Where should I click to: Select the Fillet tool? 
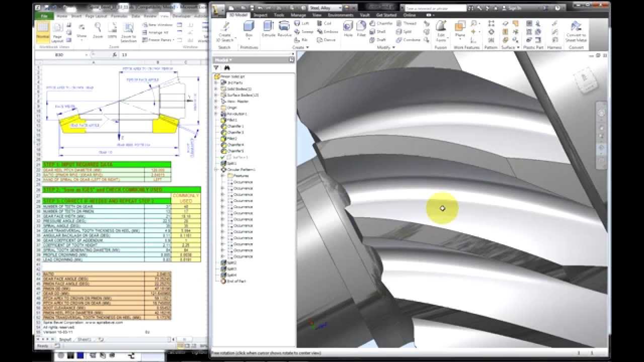[x=361, y=29]
